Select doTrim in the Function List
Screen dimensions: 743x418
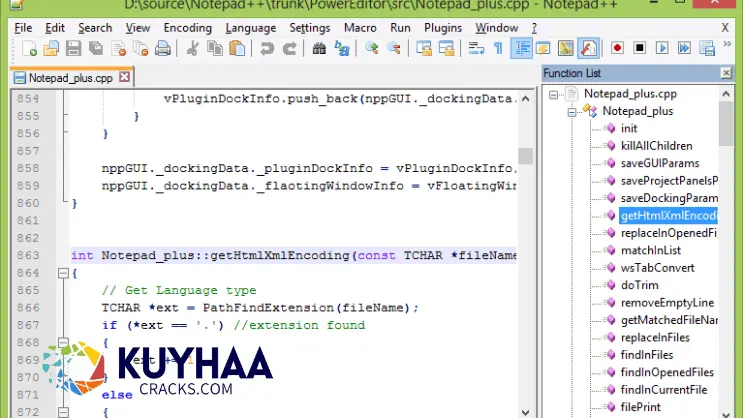pyautogui.click(x=639, y=285)
